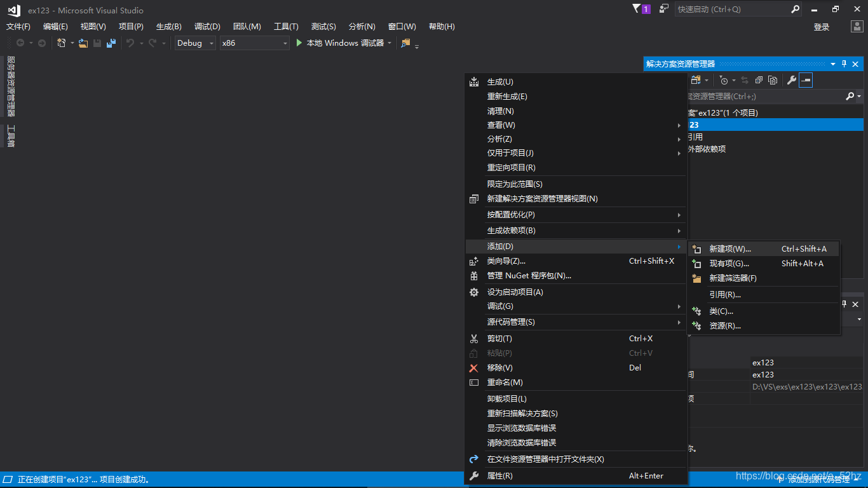Select 资源(R)... from the submenu
The height and width of the screenshot is (488, 868).
pos(763,326)
